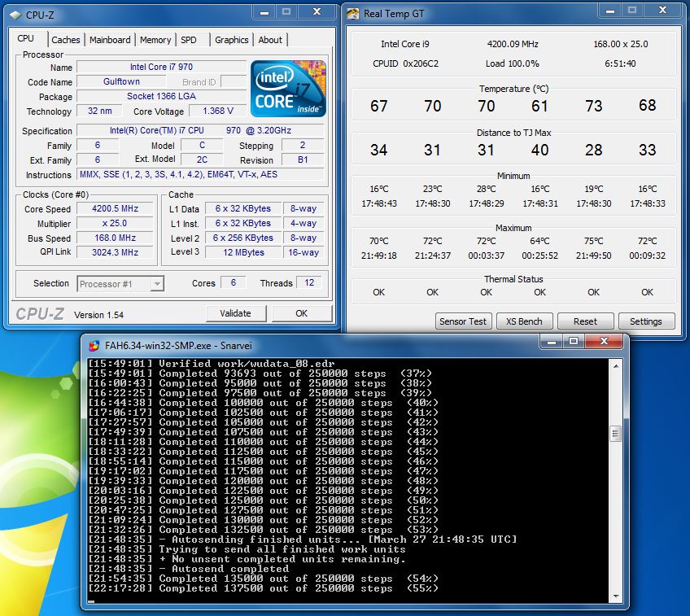Screen dimensions: 690x616
Task: Click the Distance to TJ Max value 40
Action: (x=540, y=150)
